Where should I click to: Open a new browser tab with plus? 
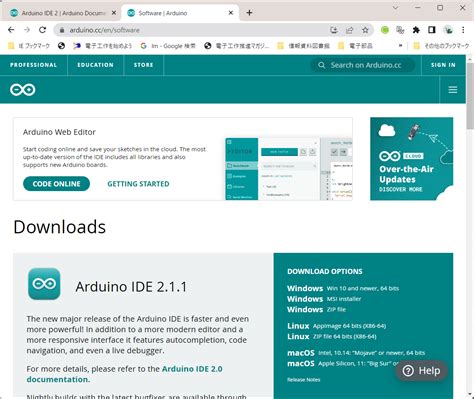pos(249,13)
